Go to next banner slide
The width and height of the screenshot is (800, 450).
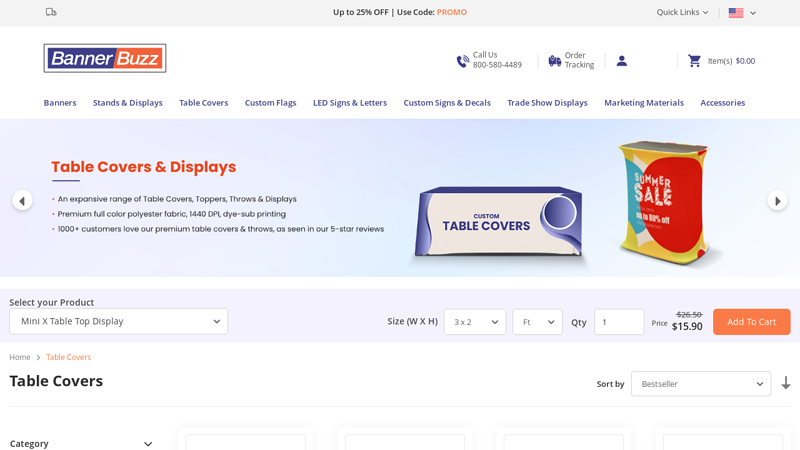coord(777,200)
